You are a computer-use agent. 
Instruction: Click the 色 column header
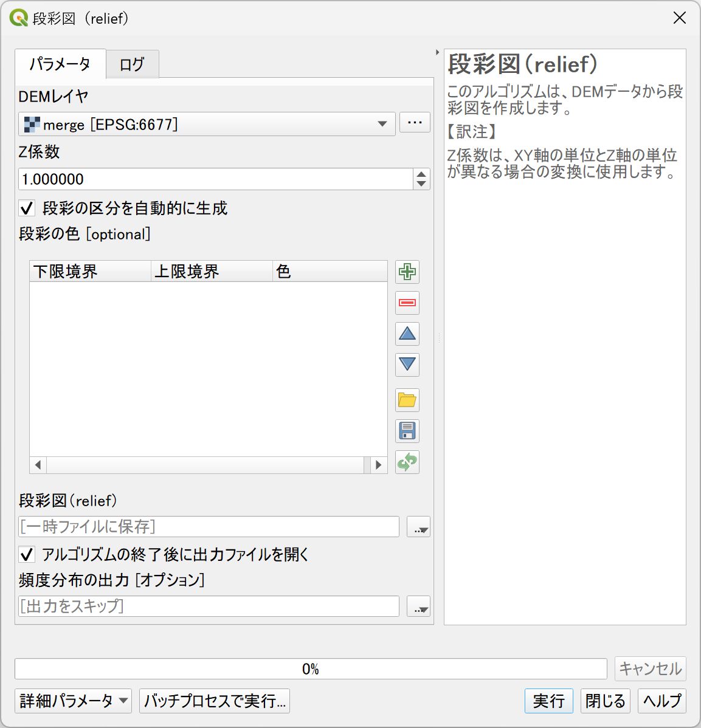(330, 272)
